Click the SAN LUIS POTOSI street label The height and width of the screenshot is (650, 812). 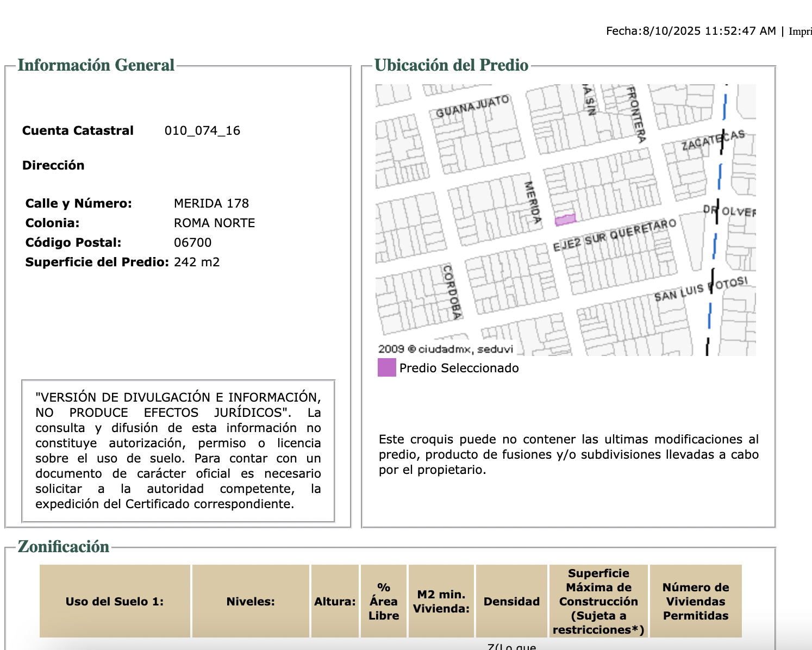700,289
